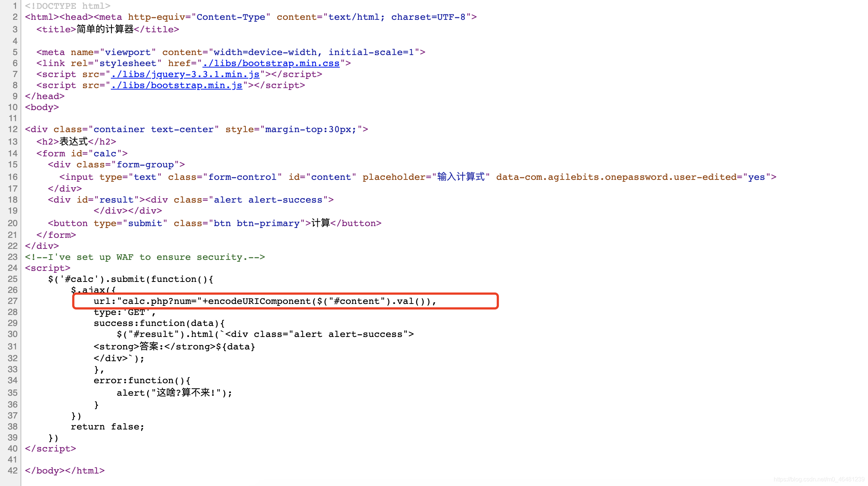Open the bootstrap.min.js script link
Viewport: 868px width, 486px height.
[x=176, y=85]
